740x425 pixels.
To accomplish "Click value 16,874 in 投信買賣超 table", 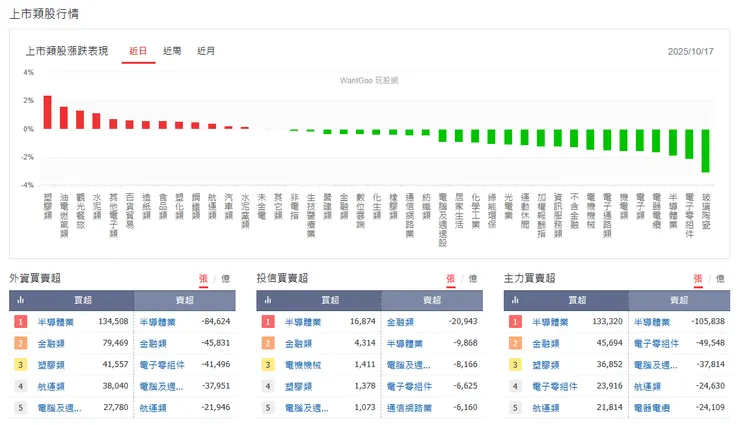I will click(362, 322).
